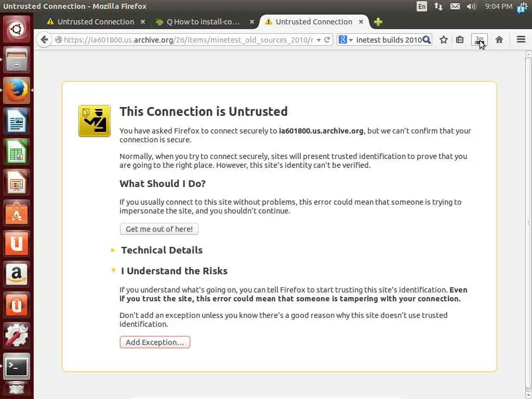Select the active Untrusted Connection tab
This screenshot has width=532, height=399.
pyautogui.click(x=314, y=22)
